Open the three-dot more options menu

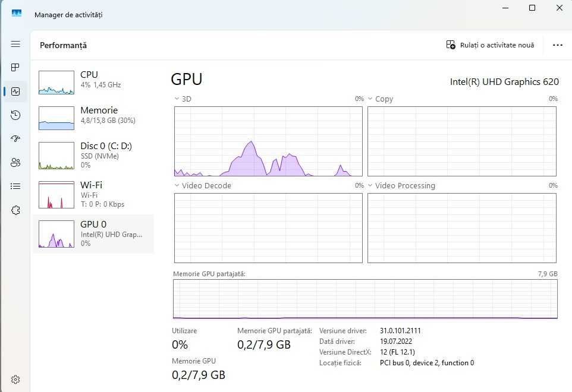[557, 45]
